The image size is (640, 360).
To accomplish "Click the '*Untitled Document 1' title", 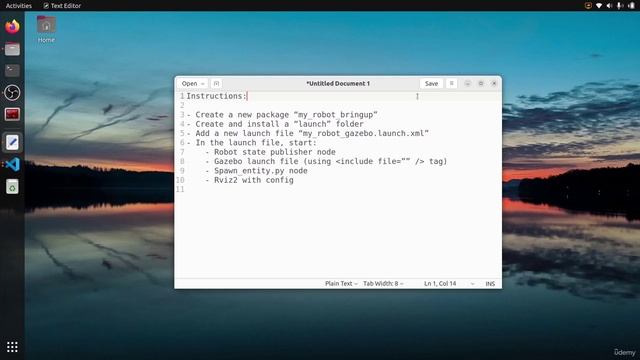I will click(x=338, y=83).
